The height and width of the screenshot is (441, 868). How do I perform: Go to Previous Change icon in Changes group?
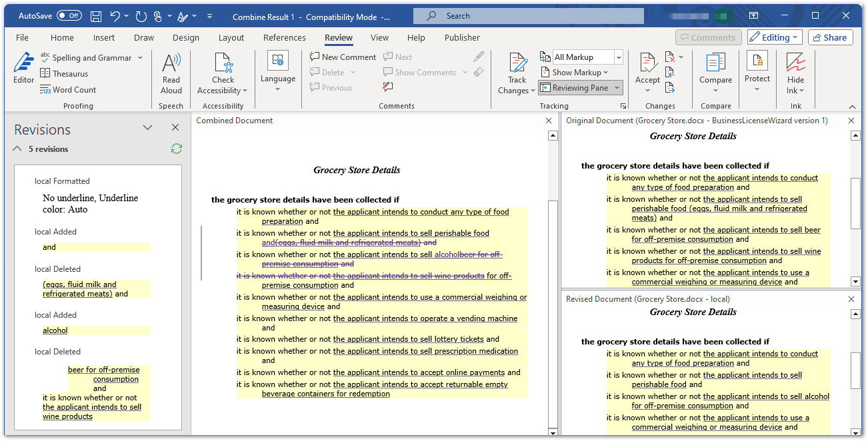point(670,72)
